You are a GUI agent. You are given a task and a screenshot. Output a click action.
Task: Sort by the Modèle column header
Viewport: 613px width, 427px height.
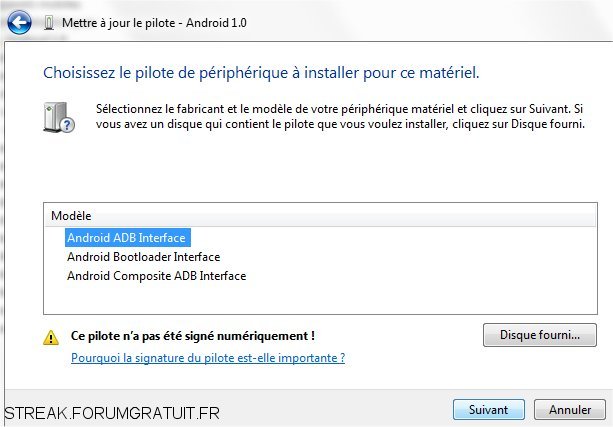pyautogui.click(x=320, y=216)
